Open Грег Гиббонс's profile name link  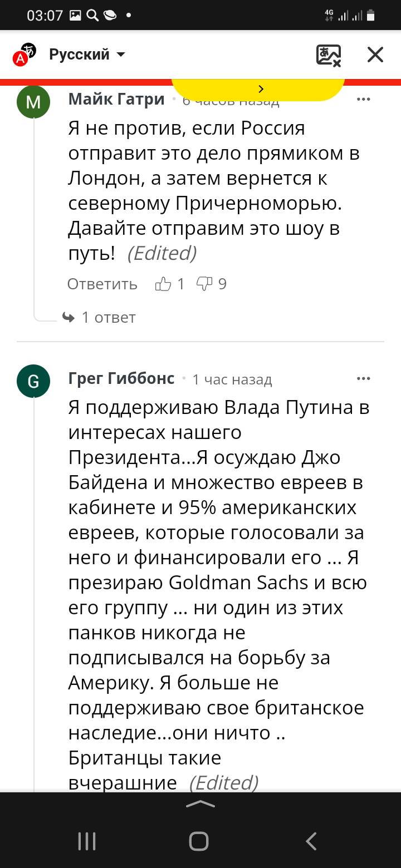pos(121,378)
